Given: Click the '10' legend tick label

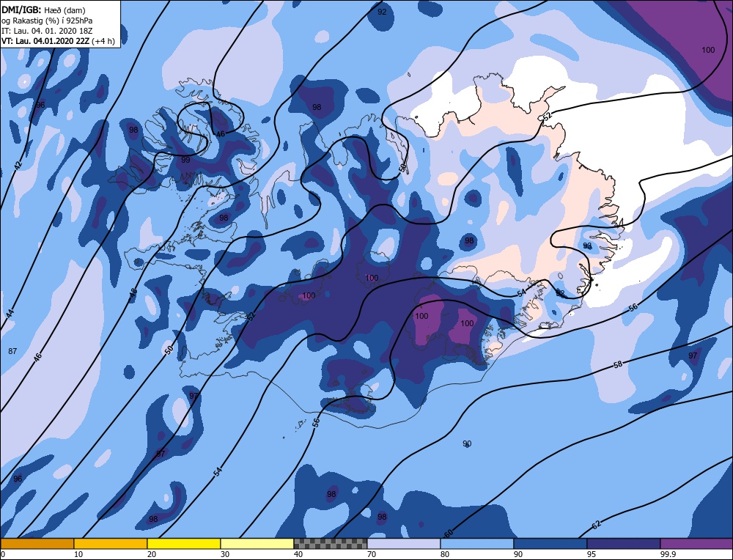Looking at the screenshot, I should pos(78,554).
